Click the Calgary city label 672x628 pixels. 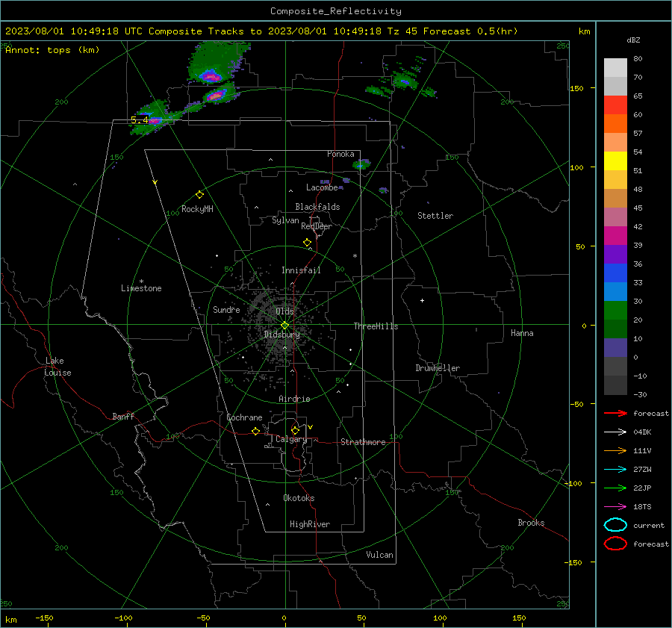click(291, 439)
